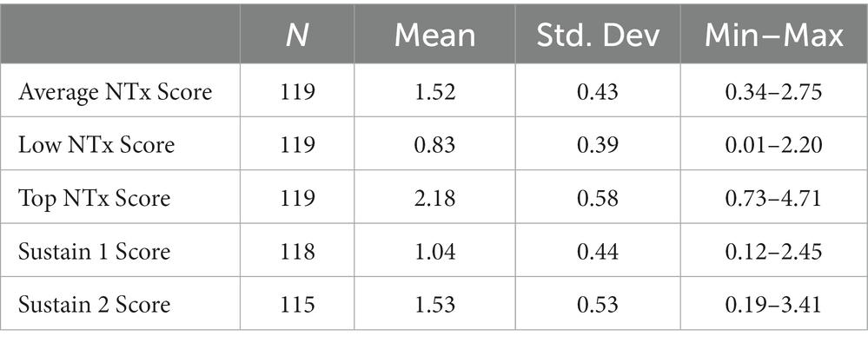Select the Sustain 1 Score row label
This screenshot has height=343, width=868.
pos(94,252)
